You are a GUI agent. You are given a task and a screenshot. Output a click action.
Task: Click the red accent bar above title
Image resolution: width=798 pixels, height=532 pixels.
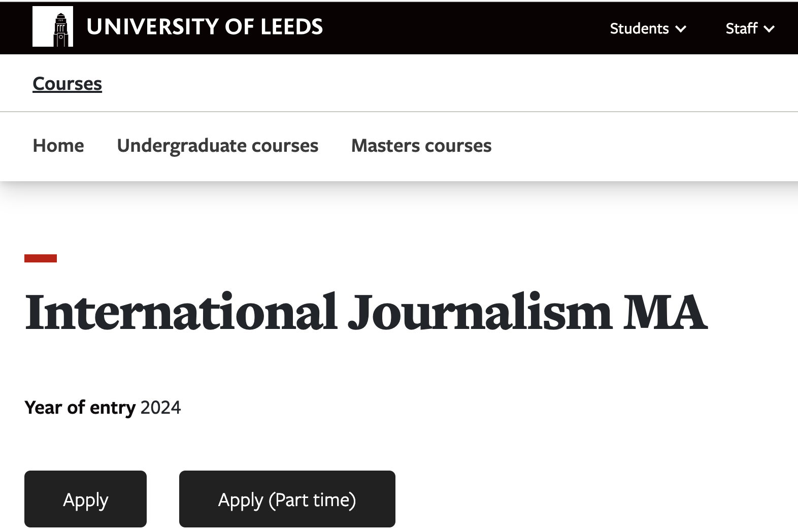(x=41, y=258)
